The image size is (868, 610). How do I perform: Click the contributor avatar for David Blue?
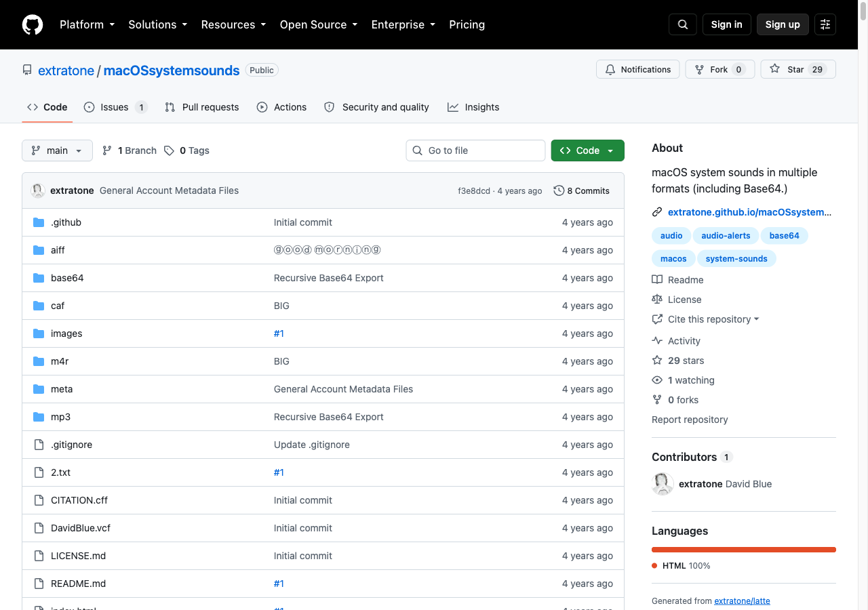(663, 484)
